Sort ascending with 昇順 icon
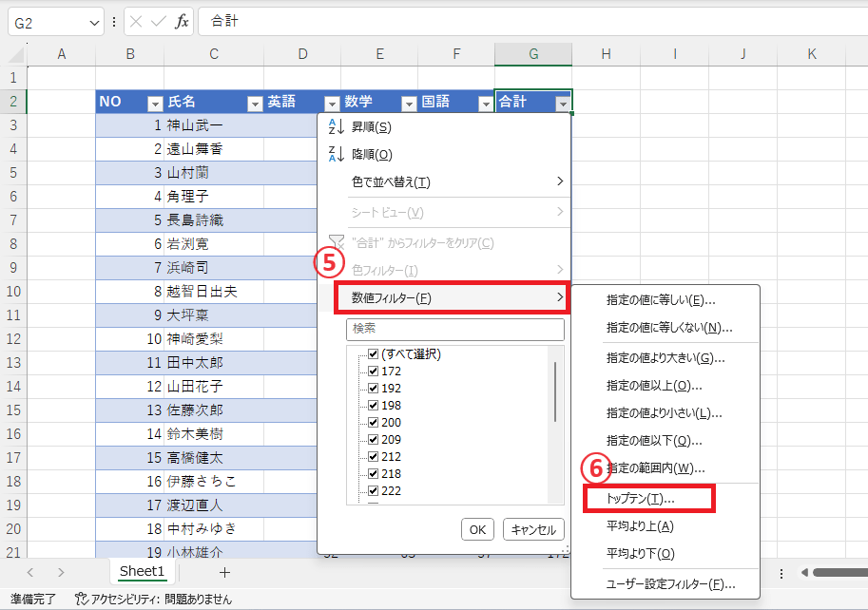 [x=336, y=126]
